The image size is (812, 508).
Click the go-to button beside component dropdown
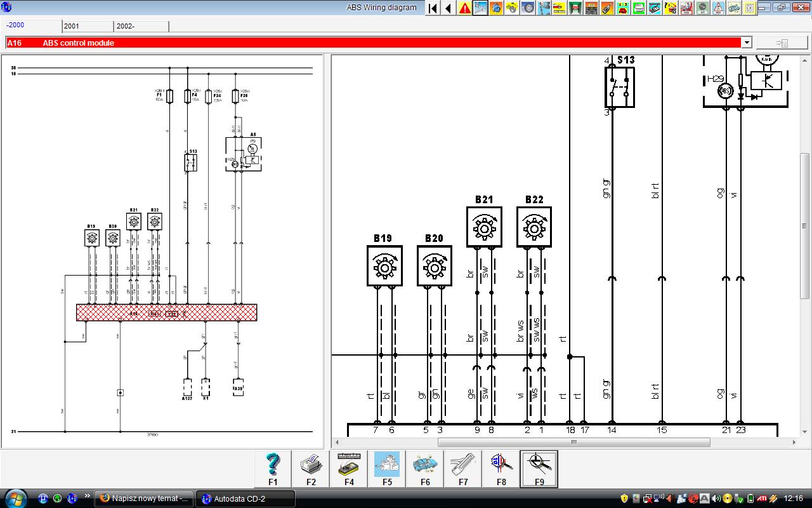pos(782,43)
